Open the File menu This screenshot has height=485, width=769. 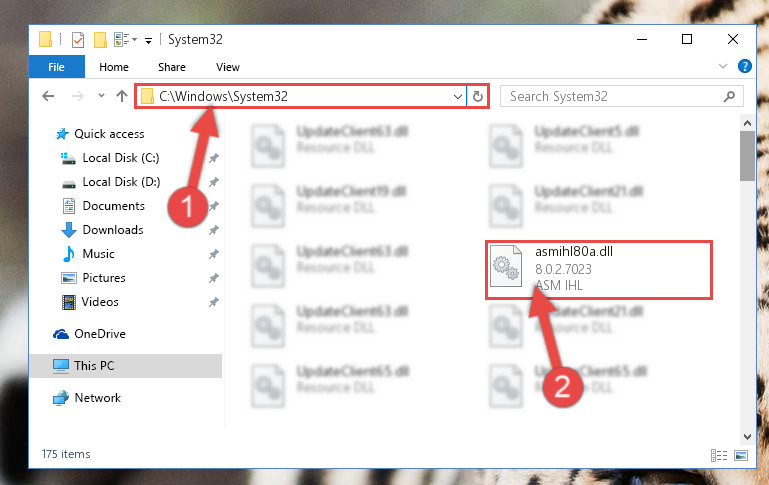(x=56, y=67)
